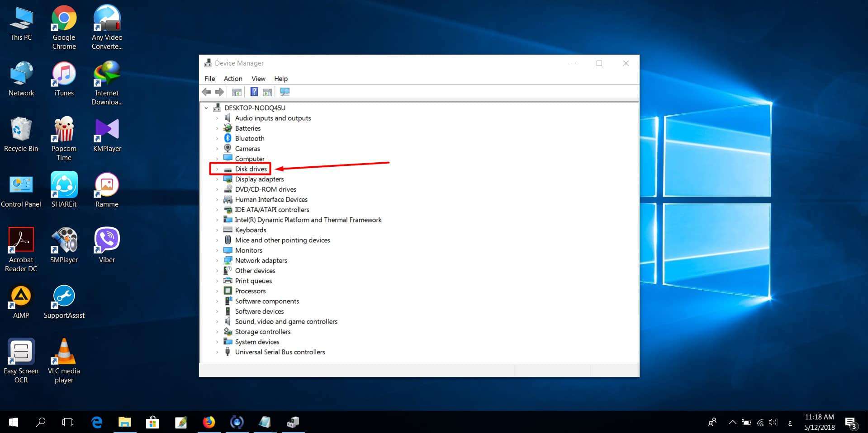Expand the Network adapters node
The width and height of the screenshot is (868, 433).
click(217, 261)
